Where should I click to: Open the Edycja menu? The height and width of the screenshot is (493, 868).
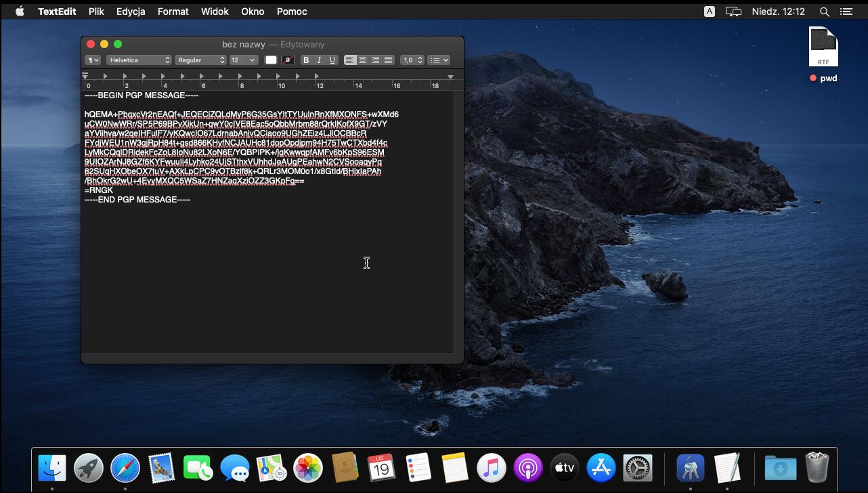point(131,12)
